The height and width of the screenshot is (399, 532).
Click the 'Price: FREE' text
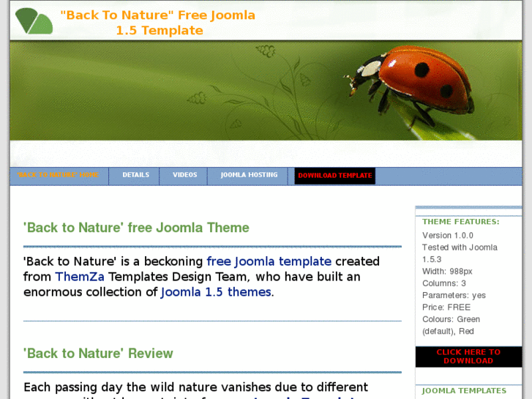coord(446,307)
